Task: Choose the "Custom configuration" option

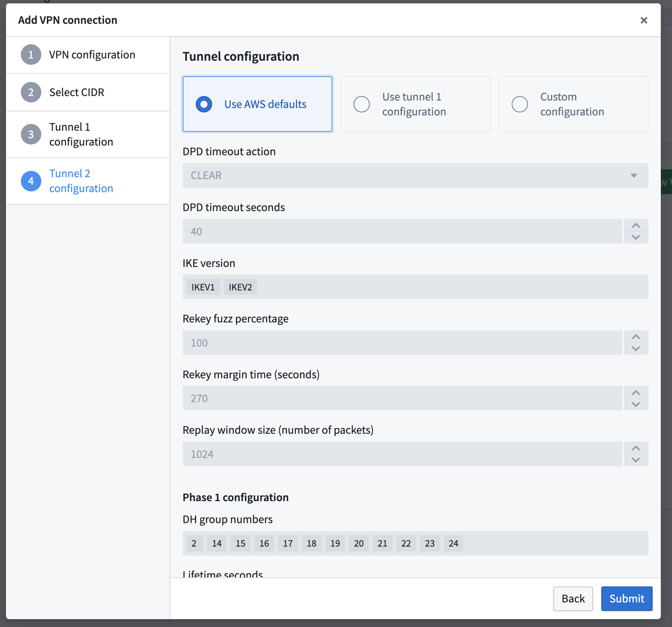Action: click(519, 104)
